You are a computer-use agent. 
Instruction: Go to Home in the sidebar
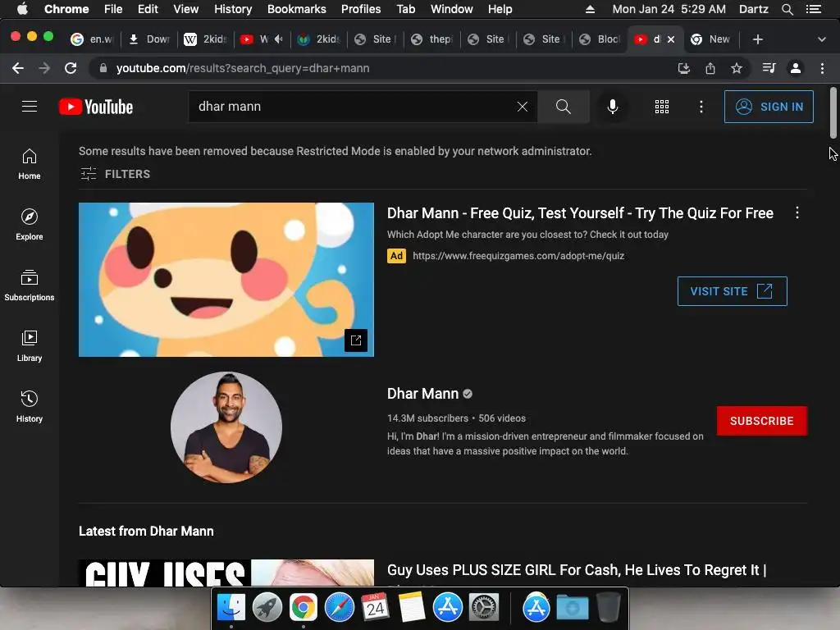tap(30, 164)
